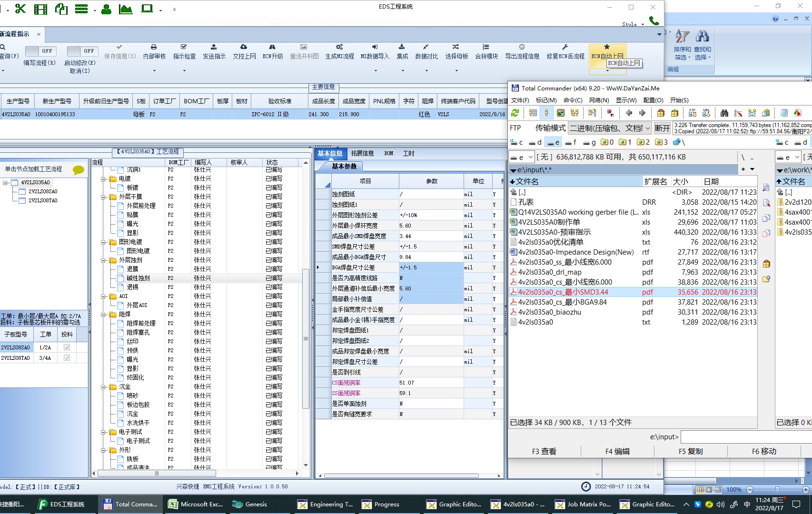This screenshot has width=812, height=514.
Task: Click the 排序和筛选 icon in the background window
Action: point(682,37)
